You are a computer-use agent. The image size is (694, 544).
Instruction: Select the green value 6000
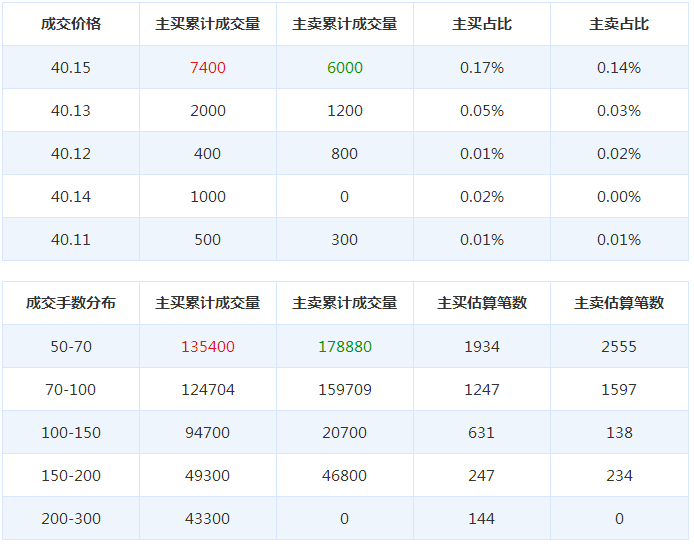click(345, 68)
